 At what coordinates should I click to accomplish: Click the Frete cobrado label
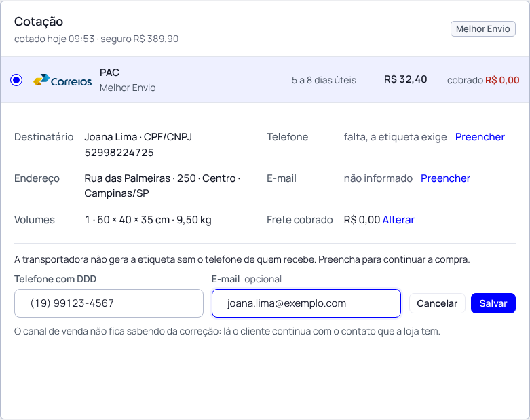[x=299, y=220]
